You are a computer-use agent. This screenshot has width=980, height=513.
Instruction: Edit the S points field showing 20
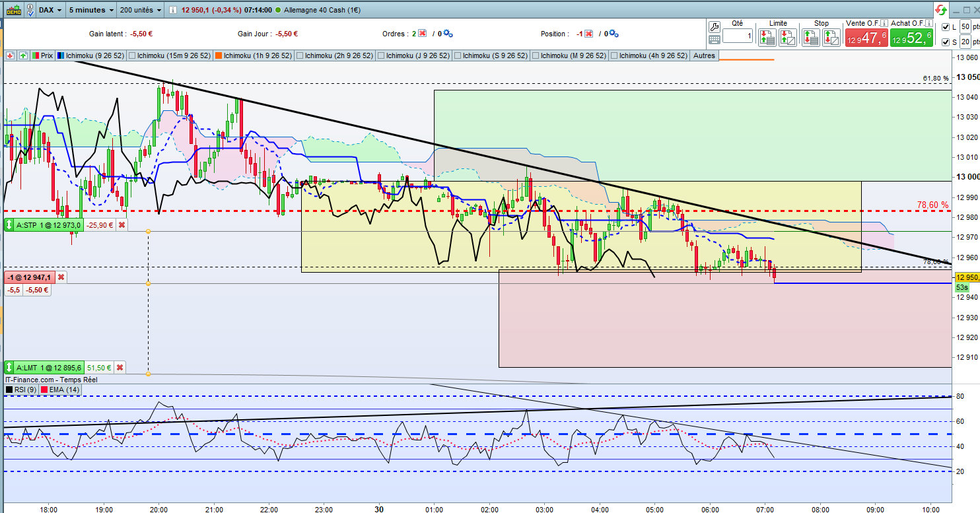[x=965, y=42]
